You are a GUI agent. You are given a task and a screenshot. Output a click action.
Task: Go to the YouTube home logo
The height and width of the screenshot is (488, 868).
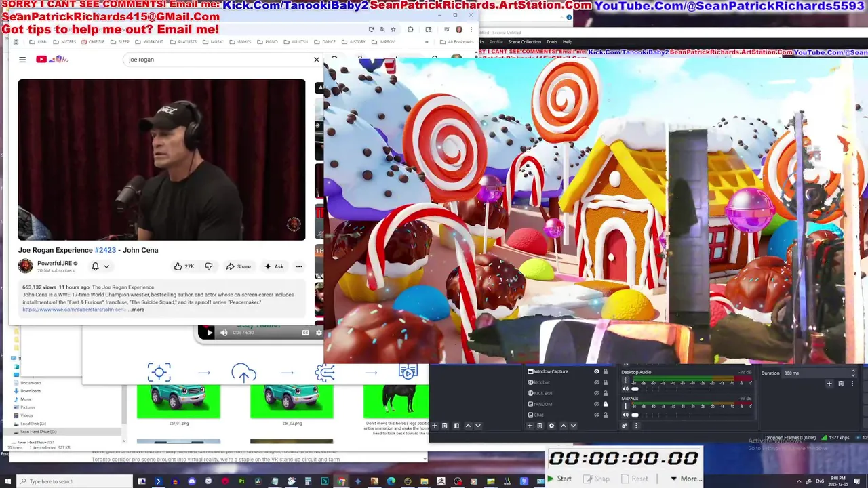[x=52, y=60]
